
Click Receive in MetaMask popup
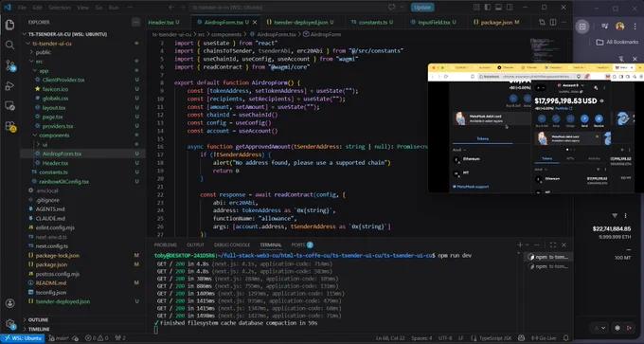599,120
